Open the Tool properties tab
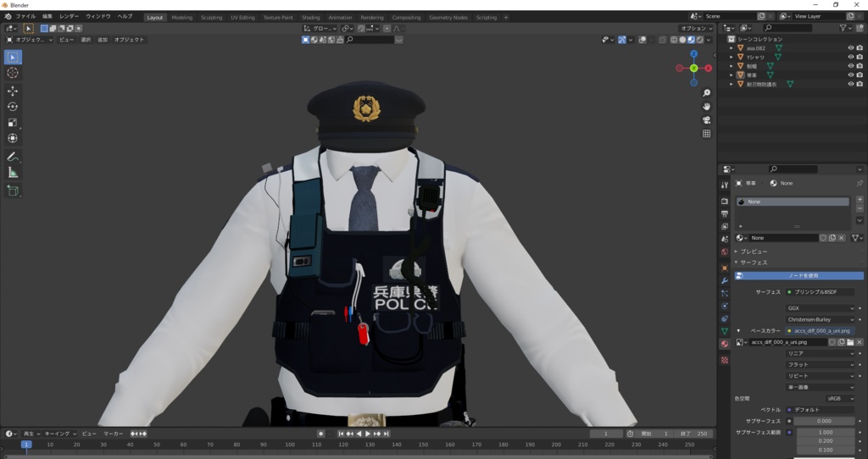 725,185
